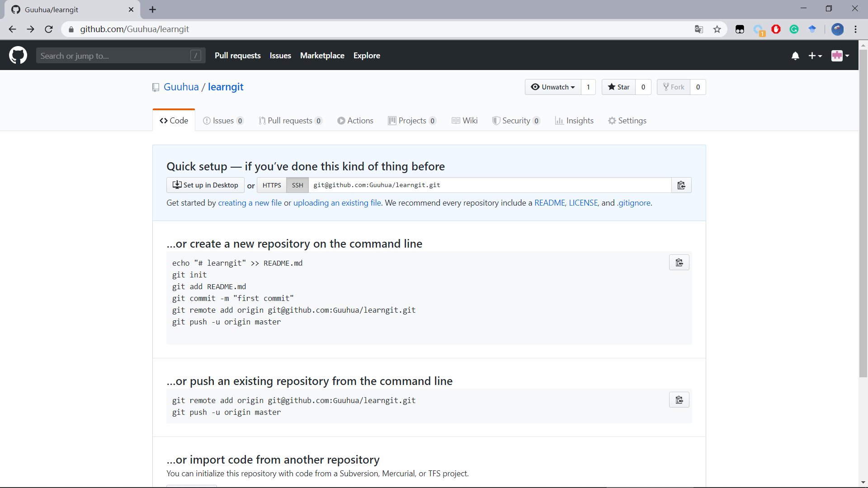Image resolution: width=868 pixels, height=488 pixels.
Task: Select the HTTPS URL protocol
Action: tap(272, 185)
